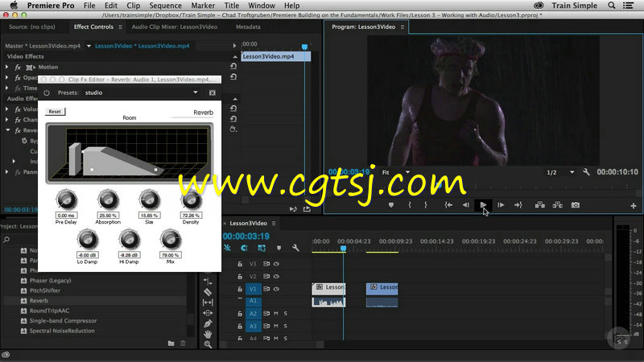Viewport: 644px width, 362px height.
Task: Toggle V3 track output eye
Action: [276, 264]
